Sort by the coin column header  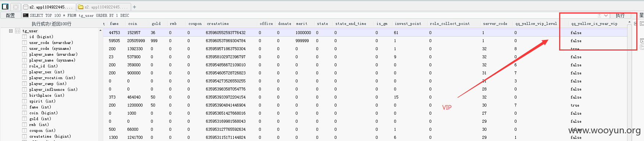point(132,23)
